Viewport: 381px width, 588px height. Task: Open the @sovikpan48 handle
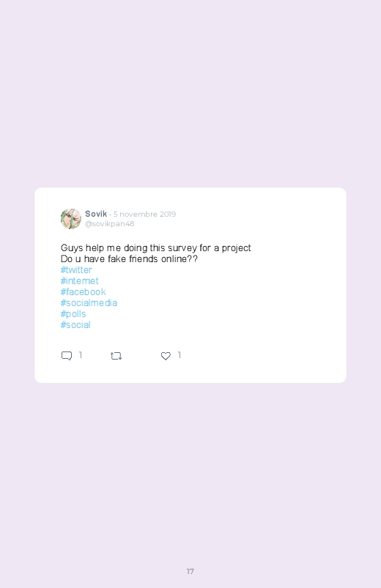(x=110, y=223)
